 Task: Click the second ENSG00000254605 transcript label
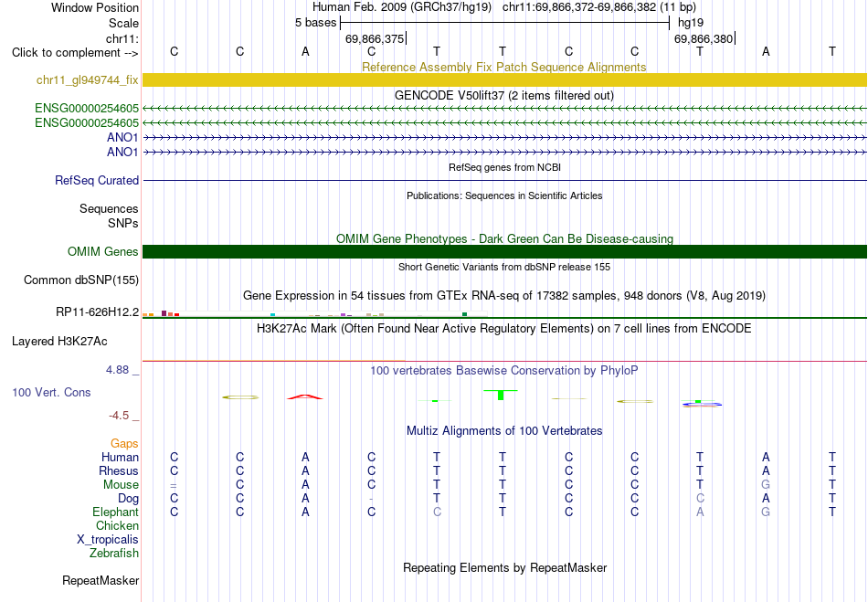click(87, 122)
